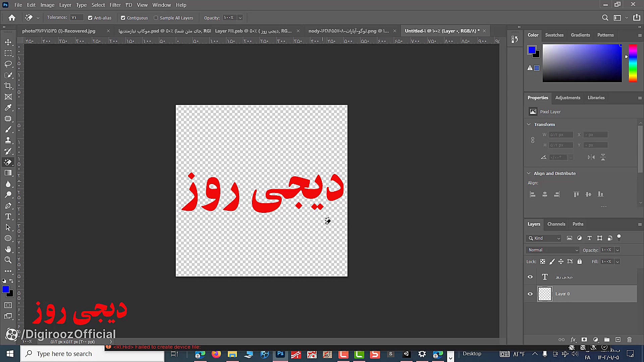Collapse the Align and Distribute section
This screenshot has height=362, width=644.
tap(529, 173)
